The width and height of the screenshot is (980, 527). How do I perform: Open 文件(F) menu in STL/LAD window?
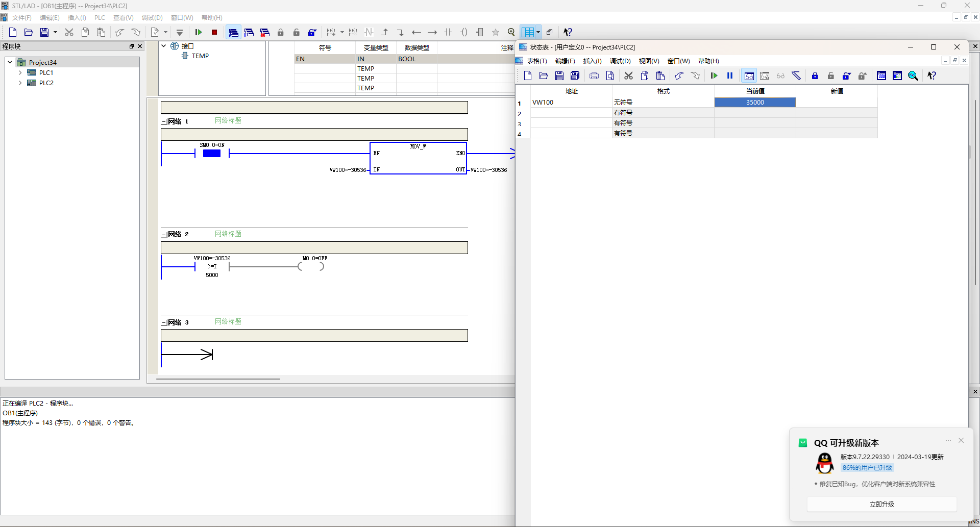click(21, 18)
